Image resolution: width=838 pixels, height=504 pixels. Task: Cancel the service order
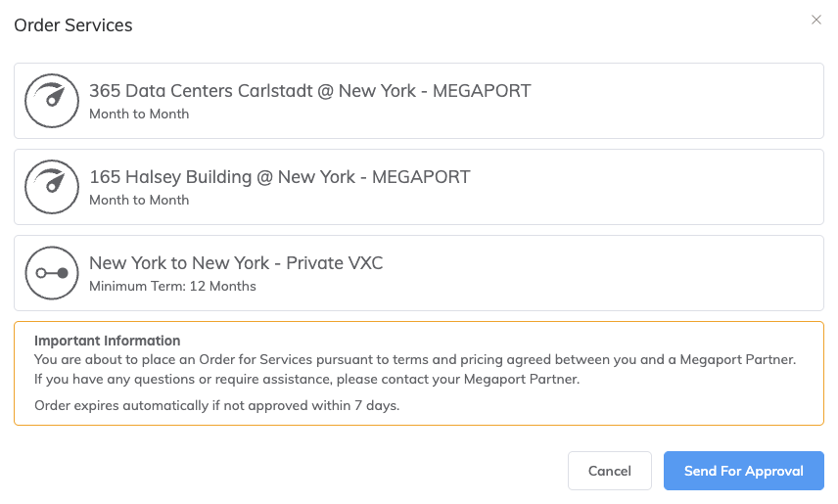click(x=609, y=471)
